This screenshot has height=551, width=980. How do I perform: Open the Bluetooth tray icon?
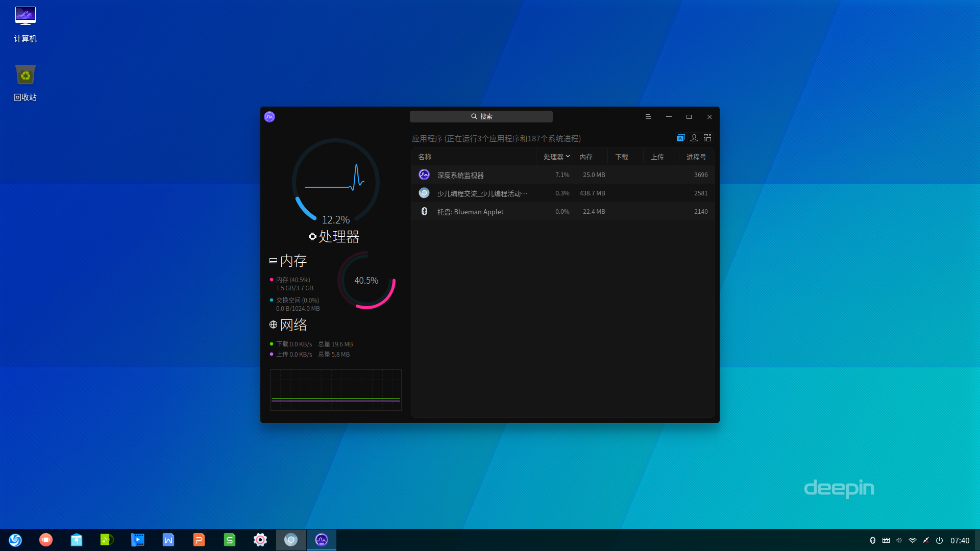coord(873,540)
